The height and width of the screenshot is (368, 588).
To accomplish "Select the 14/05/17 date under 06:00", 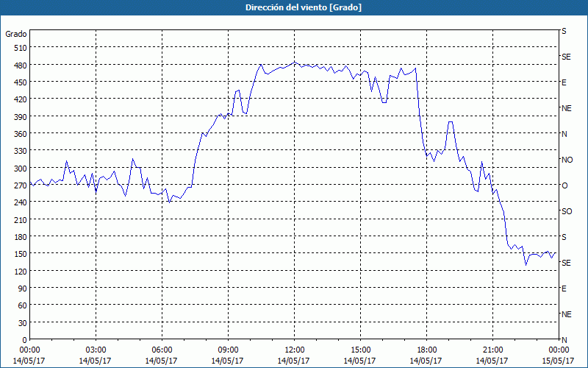I will point(161,361).
